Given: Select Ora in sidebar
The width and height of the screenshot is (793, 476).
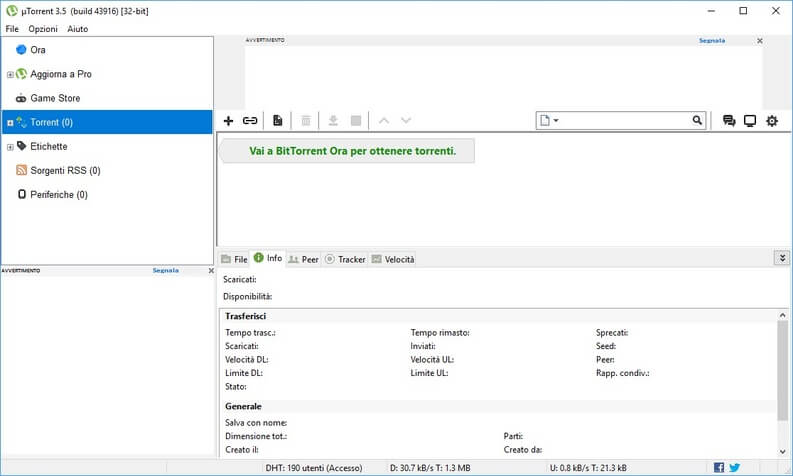Looking at the screenshot, I should [107, 50].
